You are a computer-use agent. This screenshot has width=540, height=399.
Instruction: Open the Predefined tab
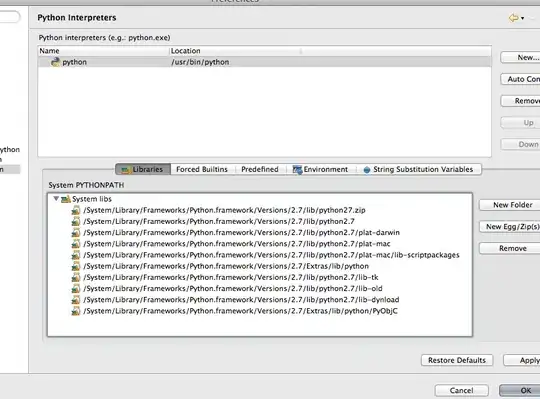(x=260, y=169)
